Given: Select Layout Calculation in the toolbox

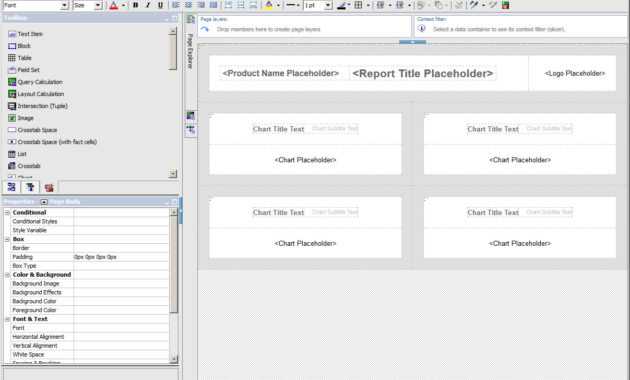Looking at the screenshot, I should pyautogui.click(x=36, y=94).
